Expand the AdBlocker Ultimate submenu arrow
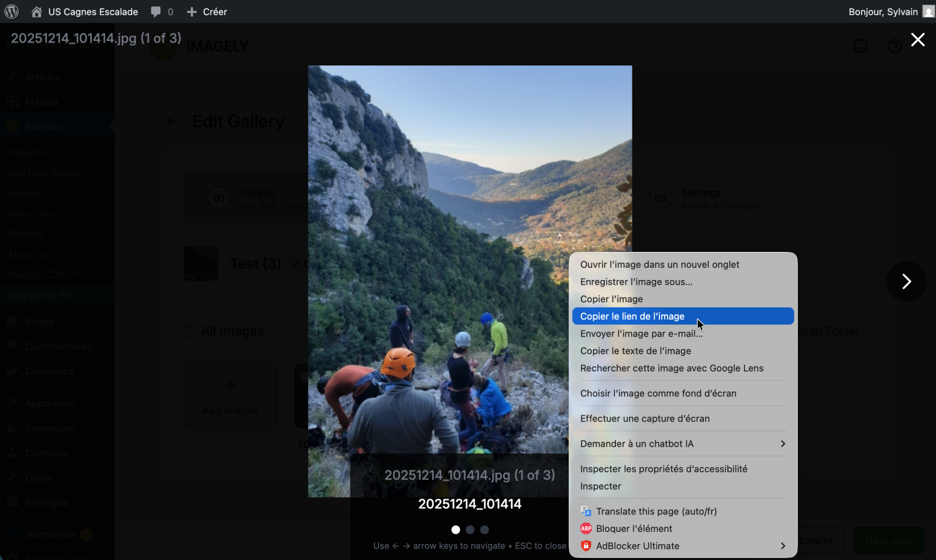 click(782, 546)
